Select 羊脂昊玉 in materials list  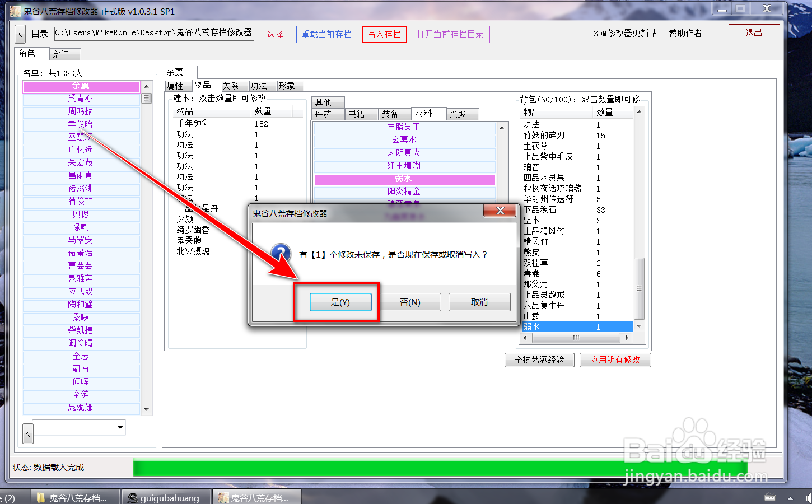point(404,127)
